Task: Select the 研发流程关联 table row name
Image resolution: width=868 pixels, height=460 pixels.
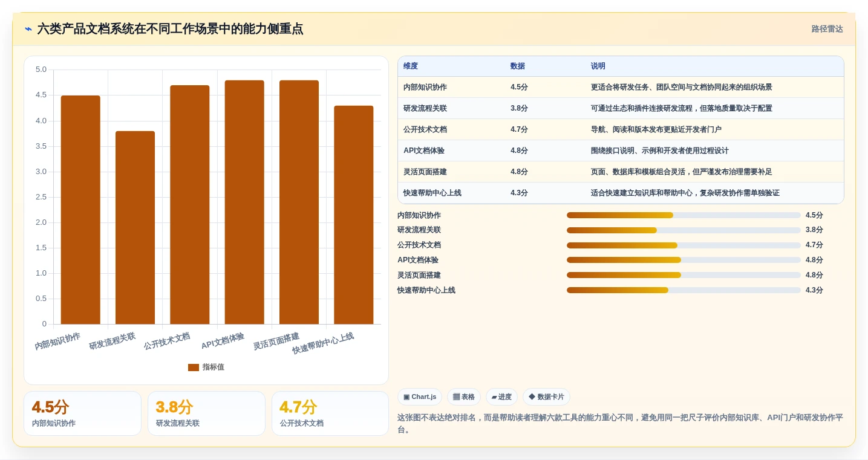Action: [x=425, y=108]
